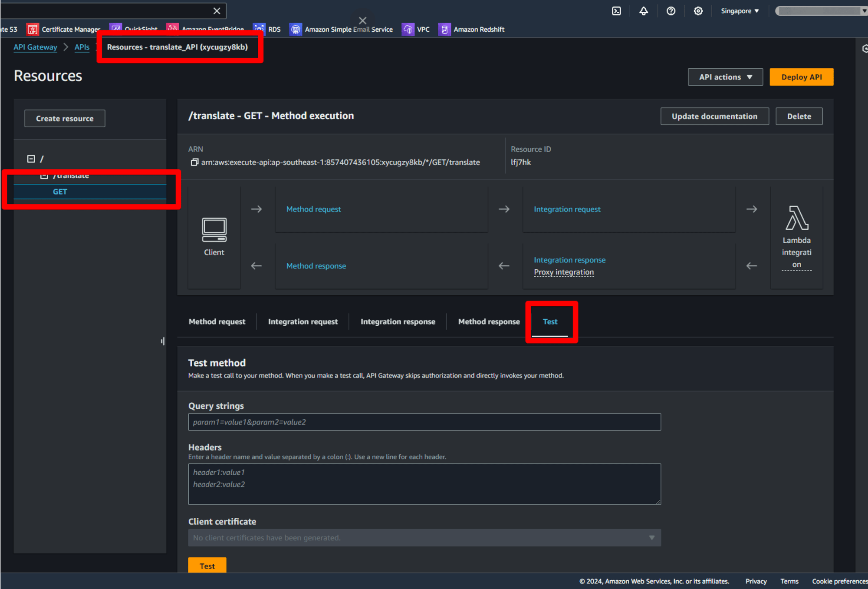Viewport: 868px width, 589px height.
Task: Click the Proxy integration label
Action: click(x=564, y=272)
